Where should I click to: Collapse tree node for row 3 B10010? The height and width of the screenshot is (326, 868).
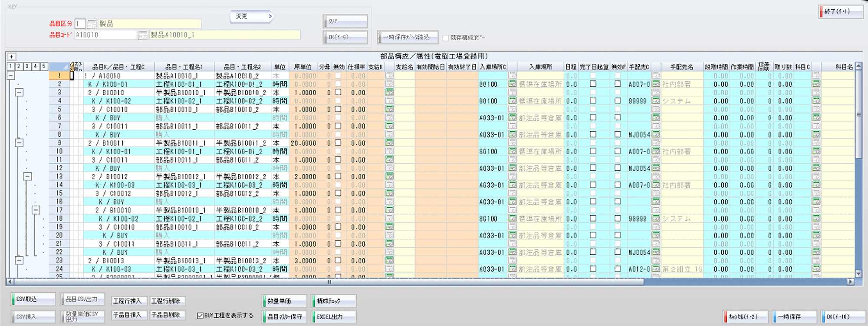[19, 92]
